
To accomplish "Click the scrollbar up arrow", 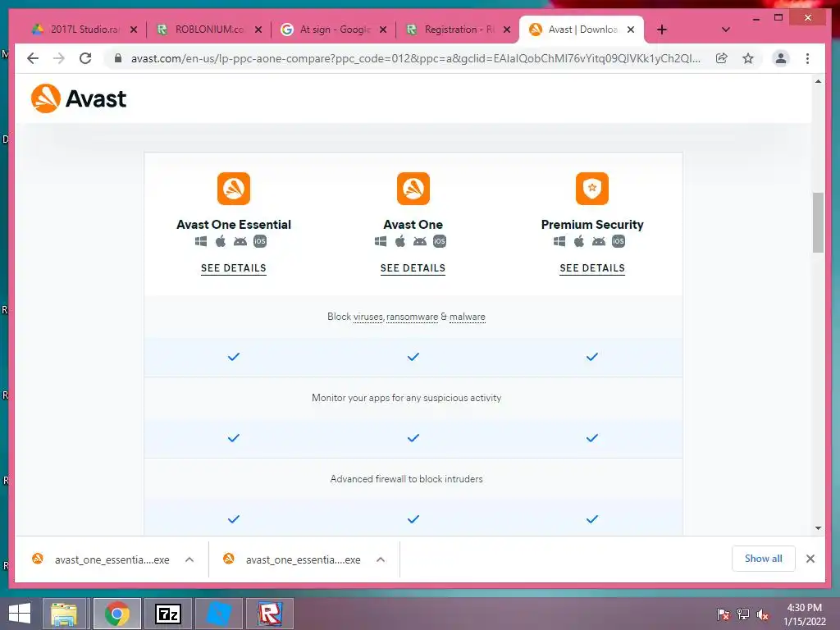I will (818, 81).
